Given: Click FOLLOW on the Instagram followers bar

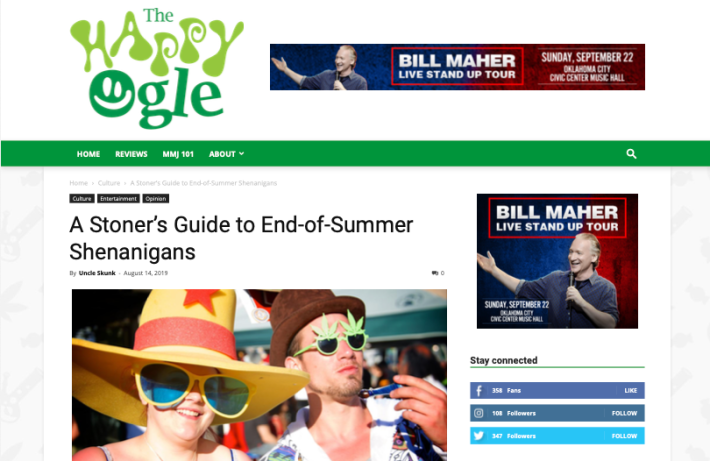Looking at the screenshot, I should (x=624, y=413).
